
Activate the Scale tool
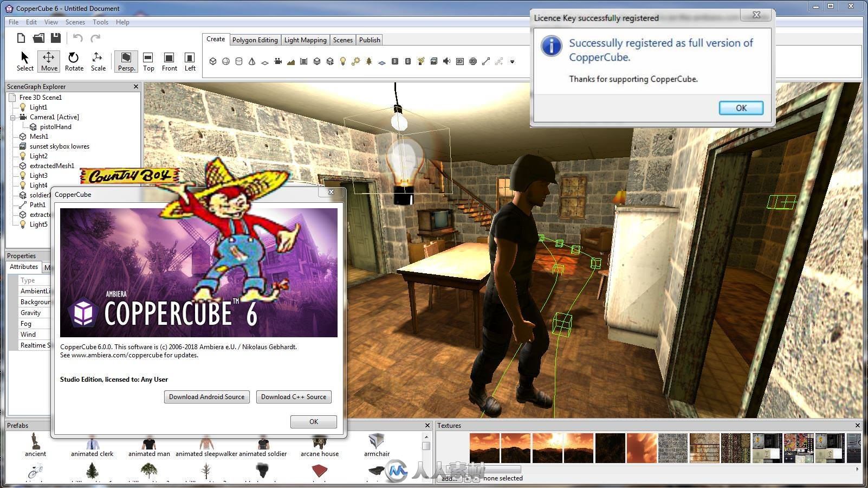click(x=98, y=61)
